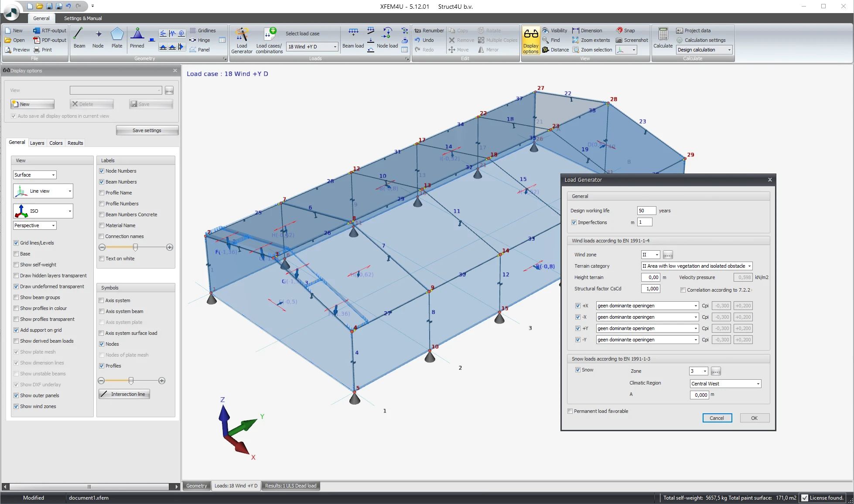Click Zoom selection
854x504 pixels.
point(592,50)
